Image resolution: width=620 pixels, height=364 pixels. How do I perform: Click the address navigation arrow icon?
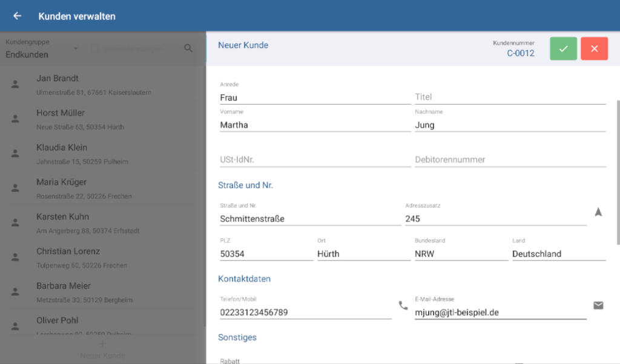click(x=598, y=212)
